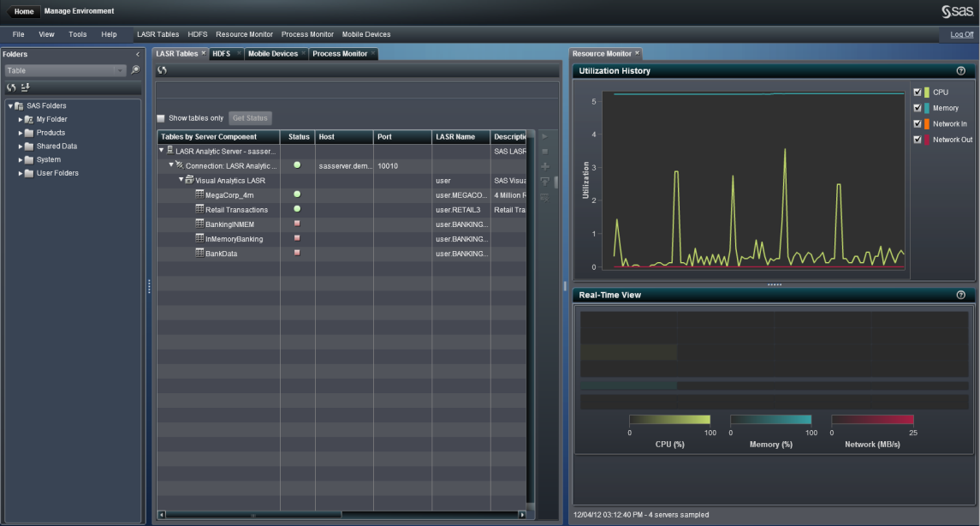Screen dimensions: 980x526
Task: Open the Help menu
Action: click(x=109, y=34)
